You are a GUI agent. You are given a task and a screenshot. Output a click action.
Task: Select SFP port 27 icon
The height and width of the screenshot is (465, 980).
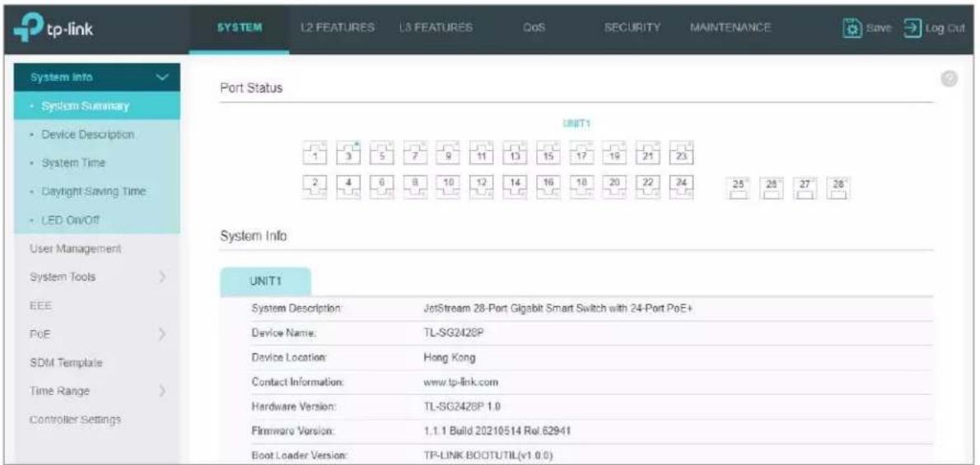(805, 188)
